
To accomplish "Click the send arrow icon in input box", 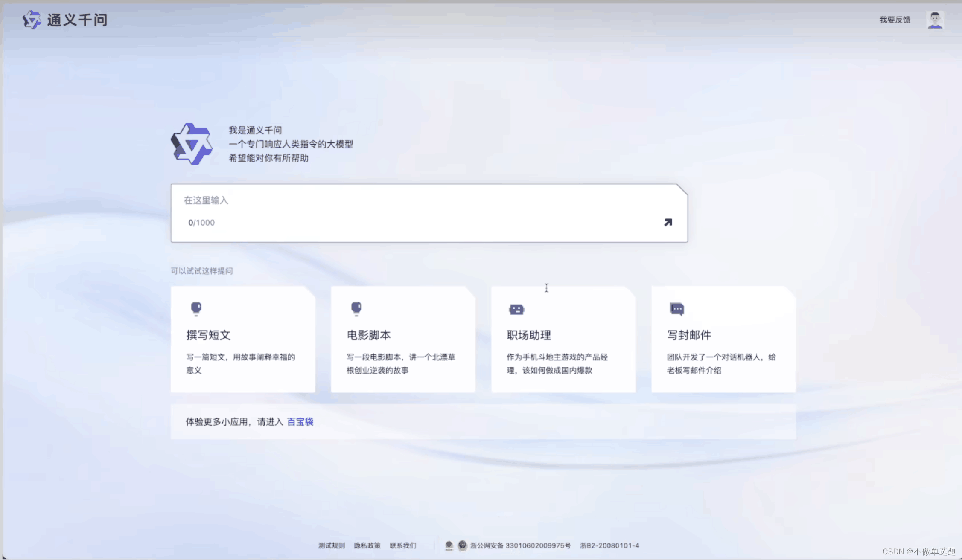I will 668,222.
